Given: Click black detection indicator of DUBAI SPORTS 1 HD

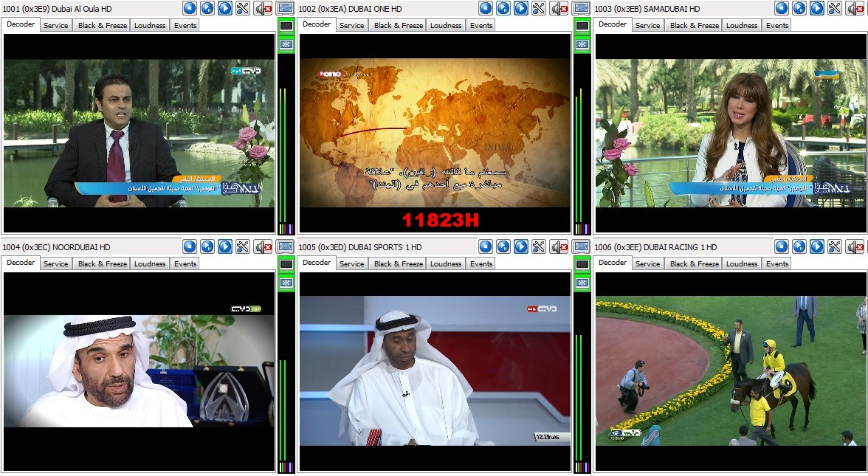Looking at the screenshot, I should [x=582, y=264].
